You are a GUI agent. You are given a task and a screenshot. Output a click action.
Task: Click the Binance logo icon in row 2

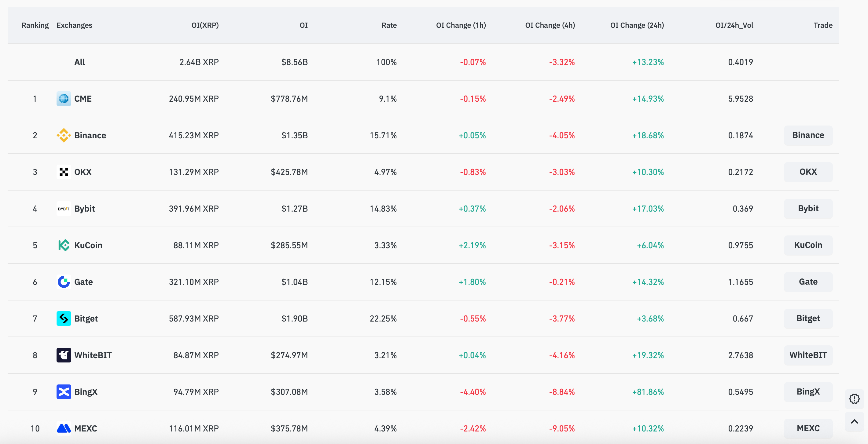click(64, 135)
